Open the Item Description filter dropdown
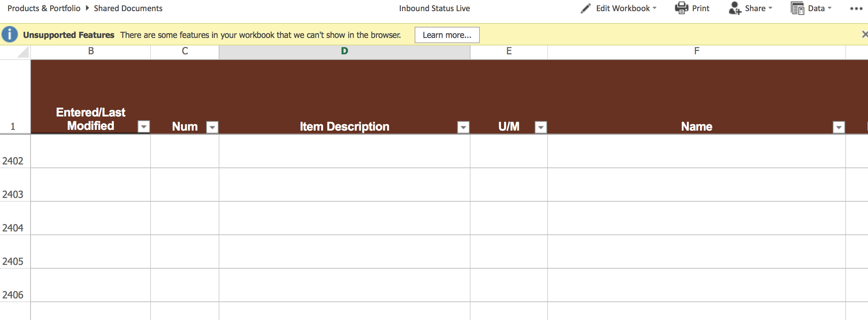Image resolution: width=868 pixels, height=320 pixels. pyautogui.click(x=463, y=127)
